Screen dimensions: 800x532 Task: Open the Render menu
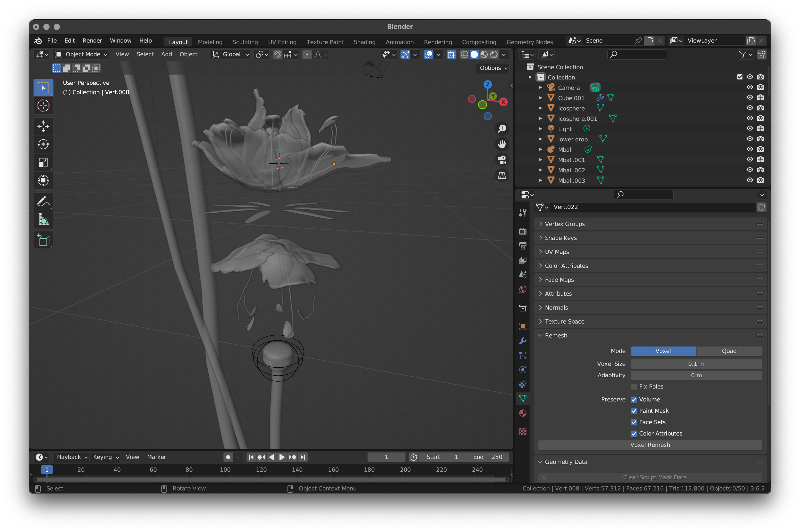tap(92, 40)
